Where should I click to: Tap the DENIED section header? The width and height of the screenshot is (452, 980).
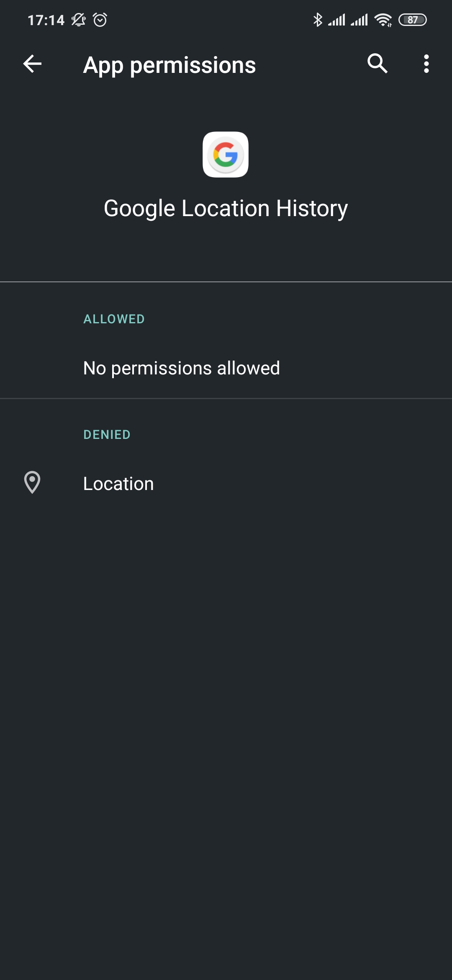[x=107, y=435]
